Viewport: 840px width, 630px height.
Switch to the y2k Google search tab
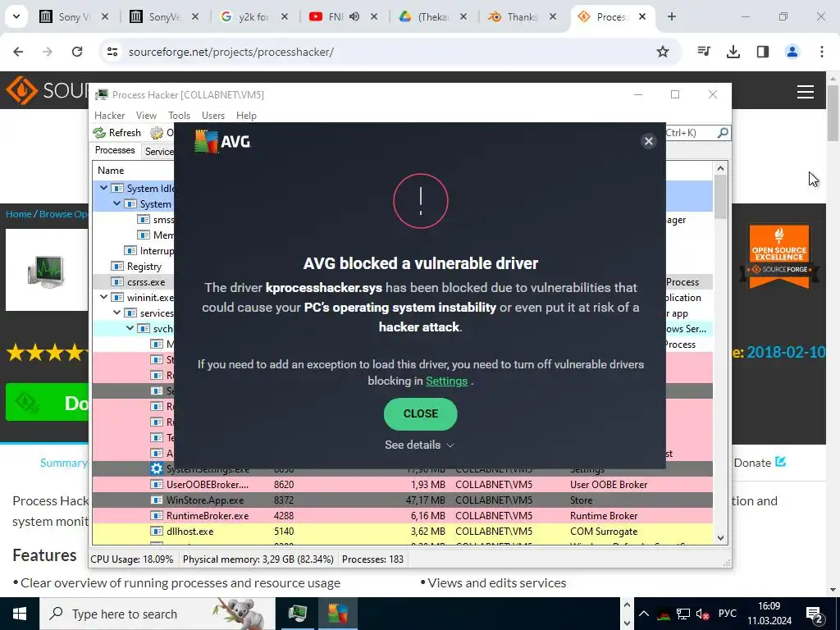click(x=254, y=16)
